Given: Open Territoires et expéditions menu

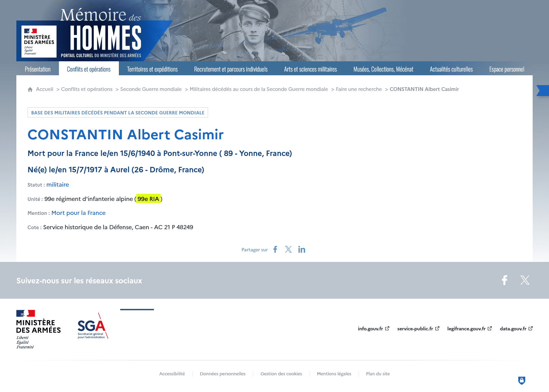Looking at the screenshot, I should pyautogui.click(x=152, y=69).
